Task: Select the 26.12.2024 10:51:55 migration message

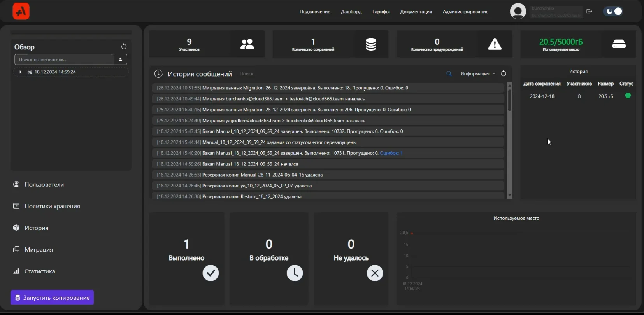Action: (x=328, y=88)
